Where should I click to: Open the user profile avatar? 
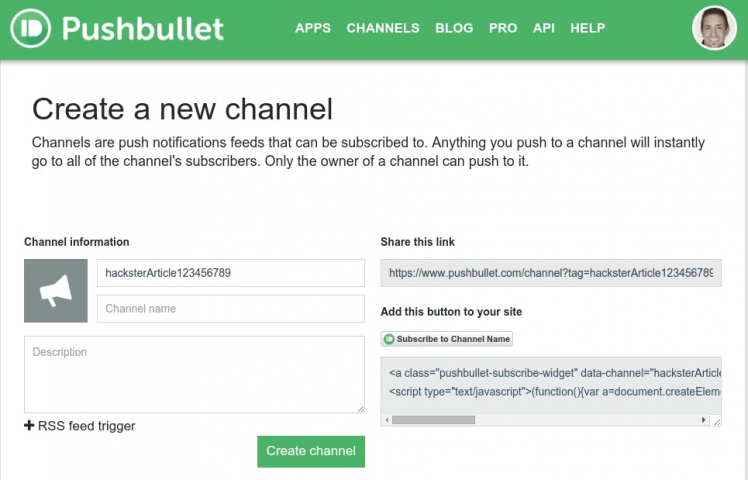714,28
